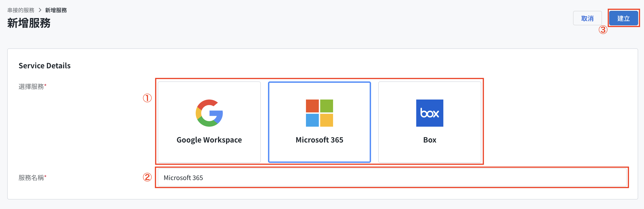Click the Box label under logo
This screenshot has width=644, height=209.
click(430, 140)
